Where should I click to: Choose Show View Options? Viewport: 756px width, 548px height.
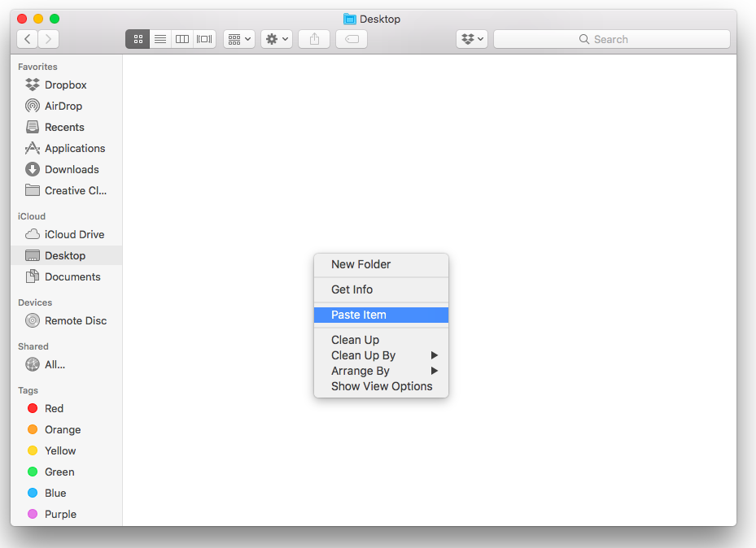[x=381, y=386]
